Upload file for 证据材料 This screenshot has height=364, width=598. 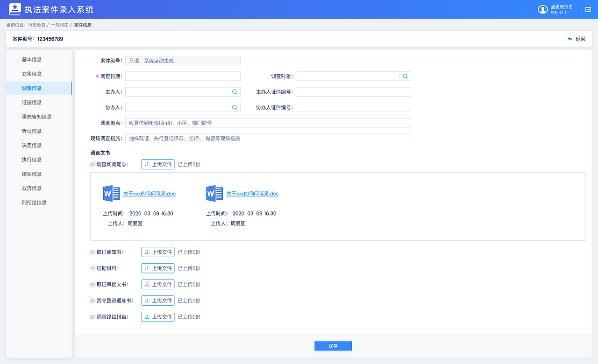pos(158,268)
